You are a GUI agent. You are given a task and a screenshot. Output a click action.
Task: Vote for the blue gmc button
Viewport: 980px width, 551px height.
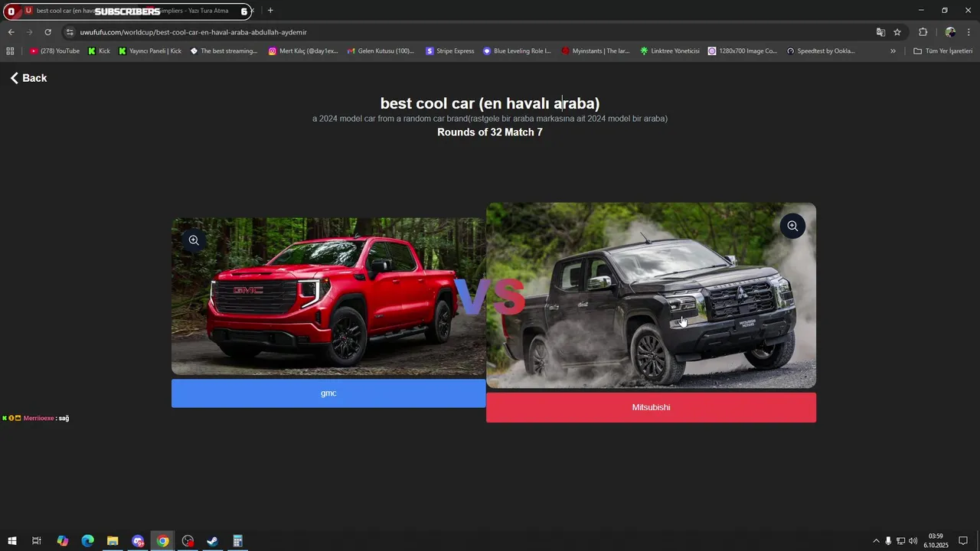point(328,393)
